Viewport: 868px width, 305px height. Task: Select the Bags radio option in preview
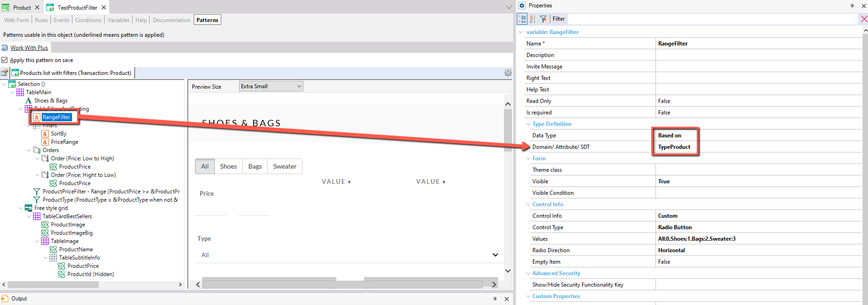[255, 166]
